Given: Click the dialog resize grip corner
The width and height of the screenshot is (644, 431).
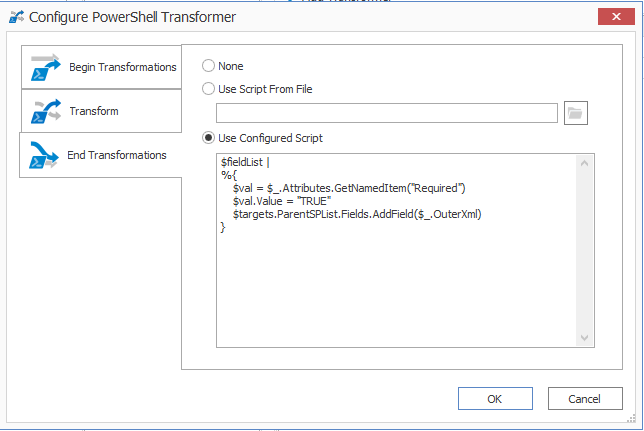Looking at the screenshot, I should point(631,419).
